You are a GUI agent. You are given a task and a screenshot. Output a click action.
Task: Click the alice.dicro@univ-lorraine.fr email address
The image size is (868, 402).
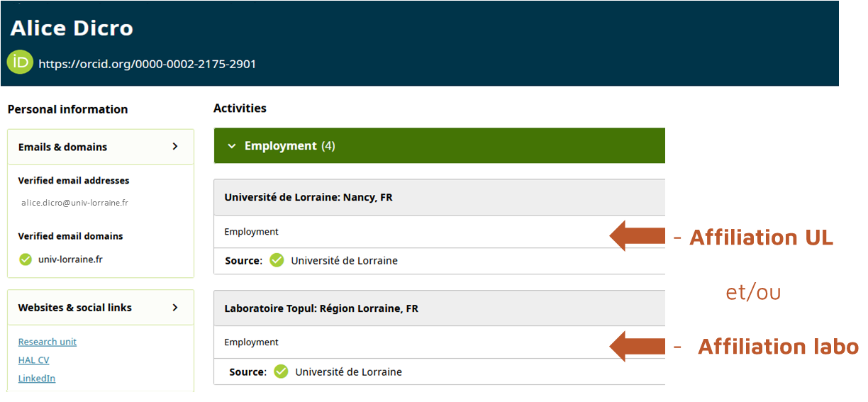(x=74, y=203)
